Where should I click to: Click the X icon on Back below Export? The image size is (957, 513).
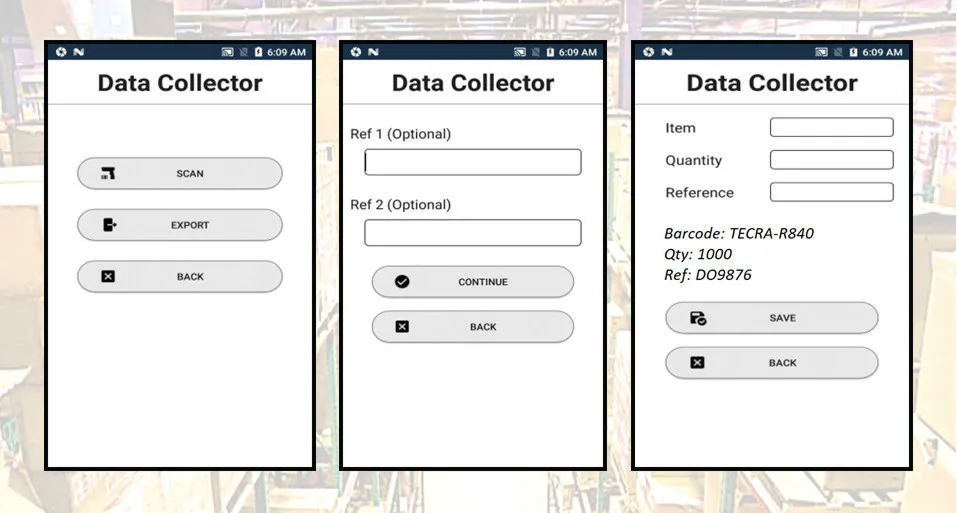point(109,277)
